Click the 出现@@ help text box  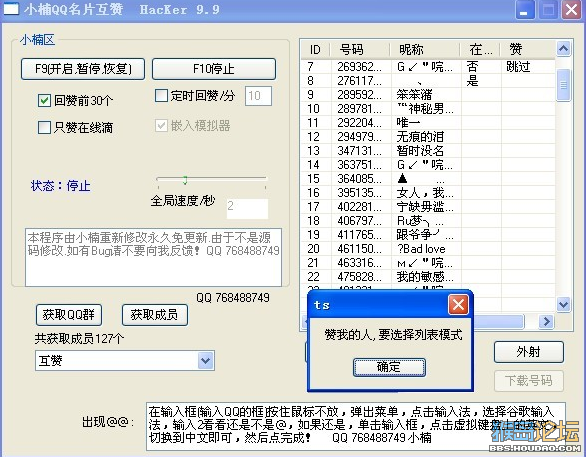point(356,426)
